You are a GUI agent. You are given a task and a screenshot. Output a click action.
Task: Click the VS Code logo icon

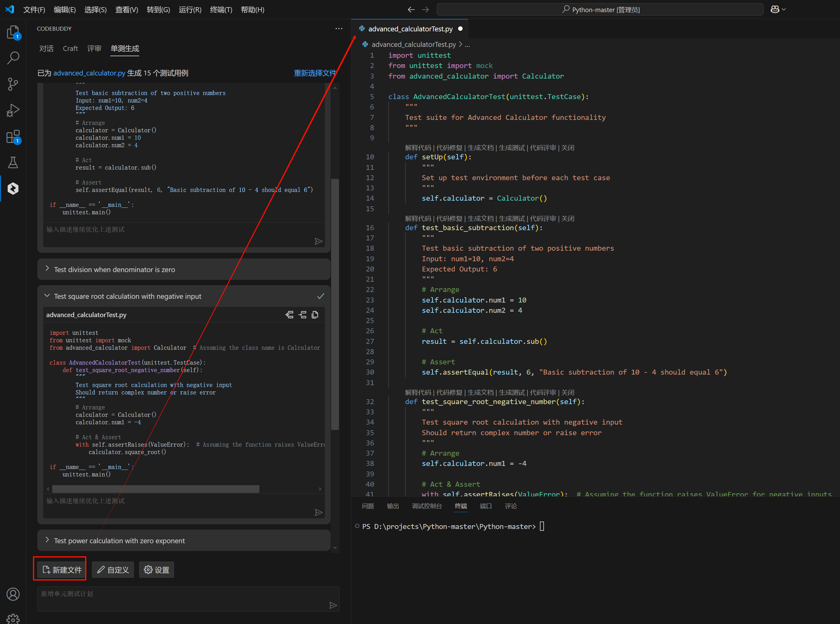point(10,9)
